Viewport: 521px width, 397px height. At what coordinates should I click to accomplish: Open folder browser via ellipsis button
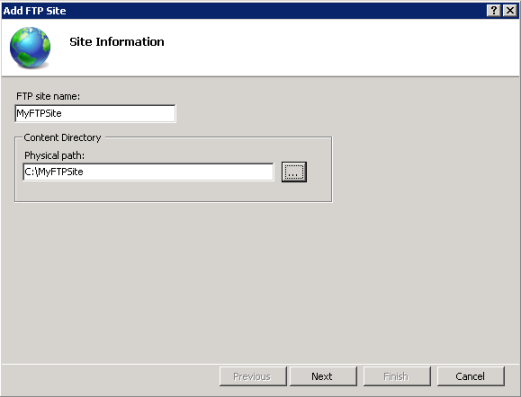pos(294,172)
